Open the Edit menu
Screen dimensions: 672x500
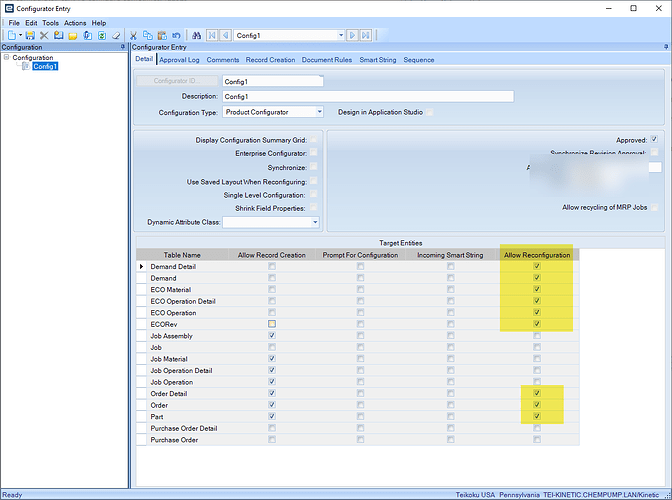(x=31, y=23)
